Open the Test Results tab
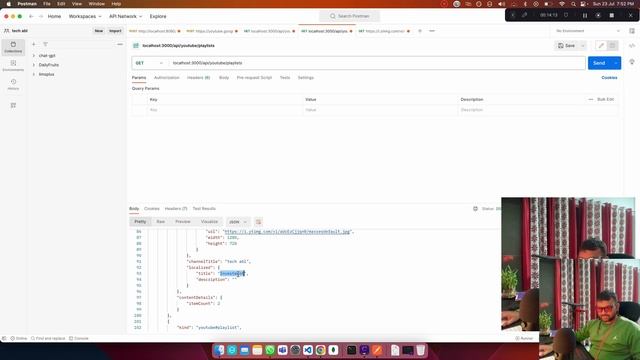Viewport: 640px width, 360px height. point(204,209)
